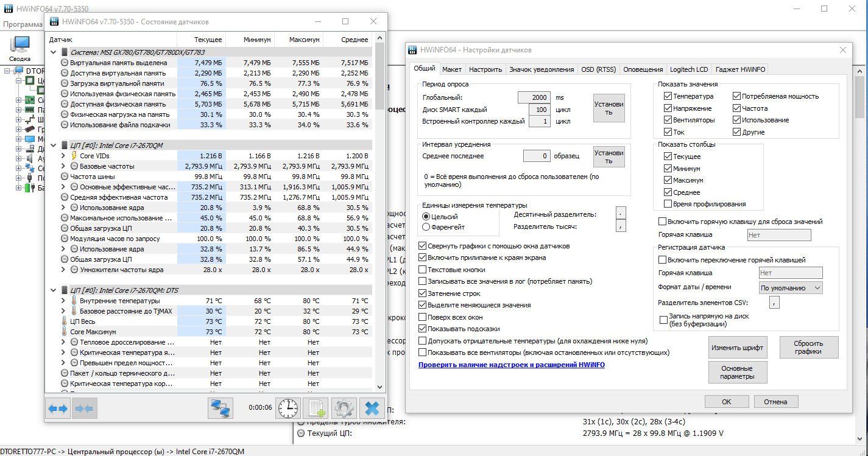868x456 pixels.
Task: Select the Цельсий radio button
Action: [x=426, y=217]
